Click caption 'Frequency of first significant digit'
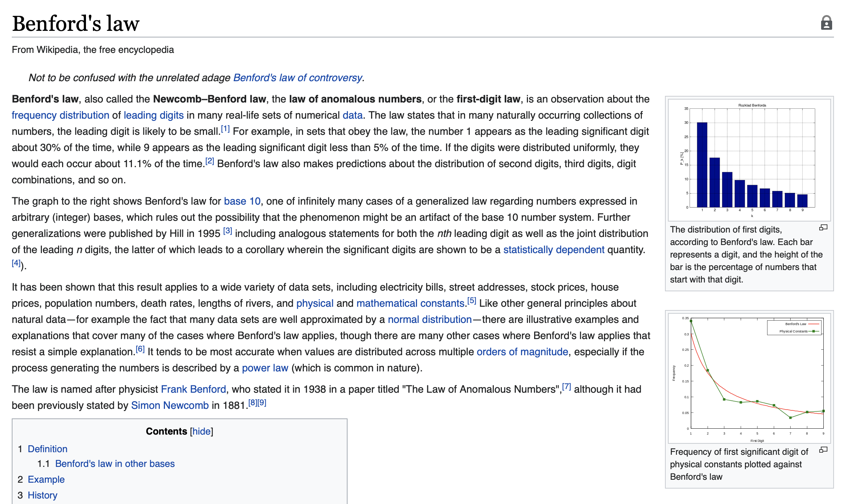The width and height of the screenshot is (845, 504). [x=739, y=464]
